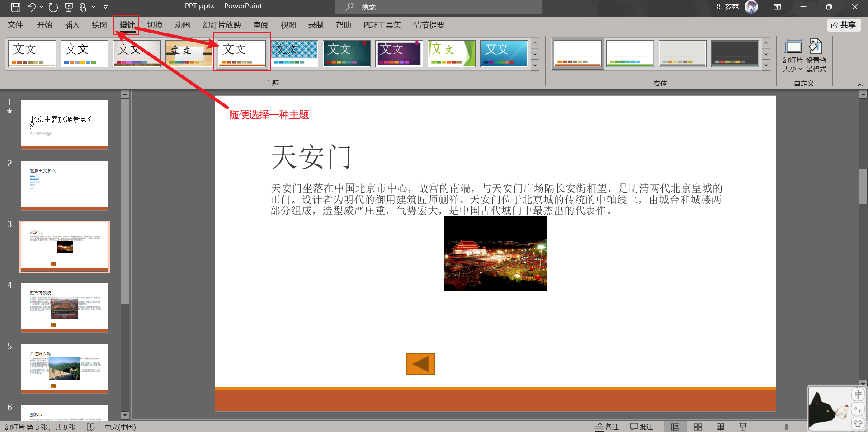Expand the variants gallery More arrow
868x432 pixels.
click(x=766, y=65)
